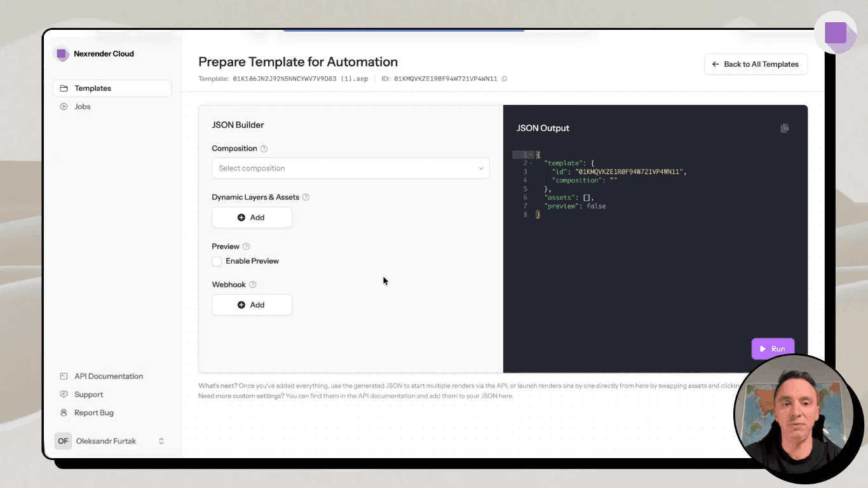Open API Documentation link

[x=109, y=376]
